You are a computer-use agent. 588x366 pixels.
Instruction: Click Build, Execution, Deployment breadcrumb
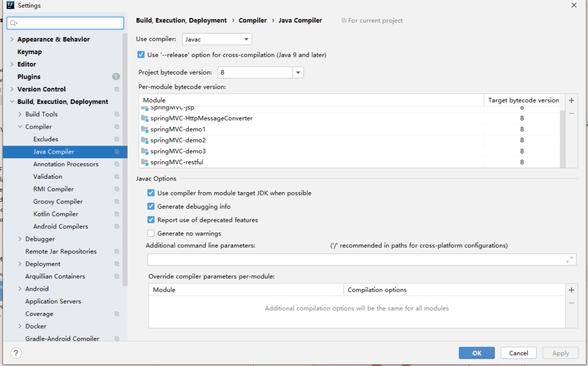point(181,20)
